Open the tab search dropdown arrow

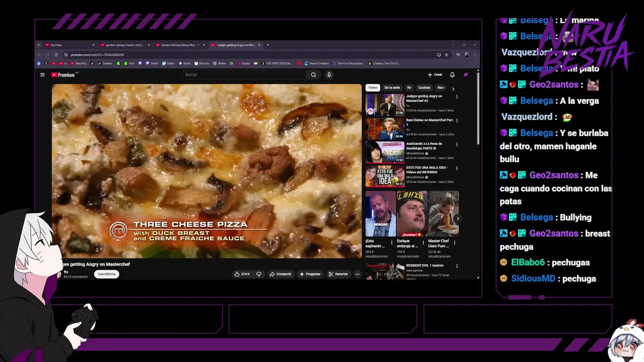[39, 45]
